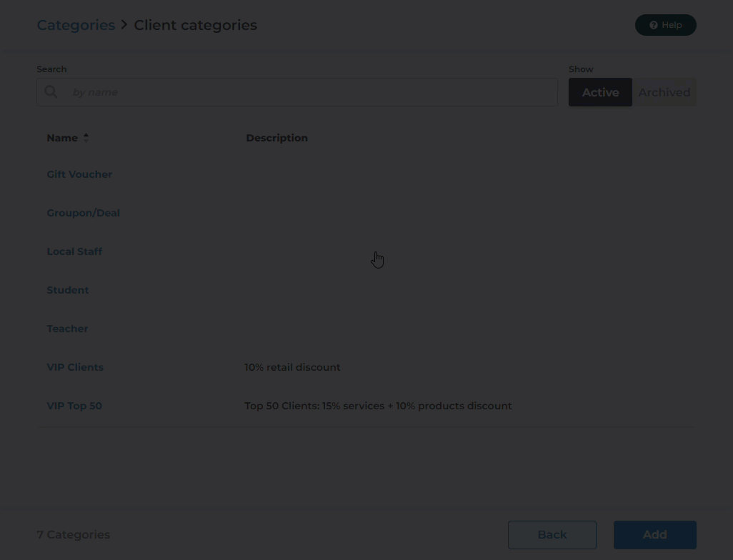Open the Groupon/Deal category

pos(83,213)
